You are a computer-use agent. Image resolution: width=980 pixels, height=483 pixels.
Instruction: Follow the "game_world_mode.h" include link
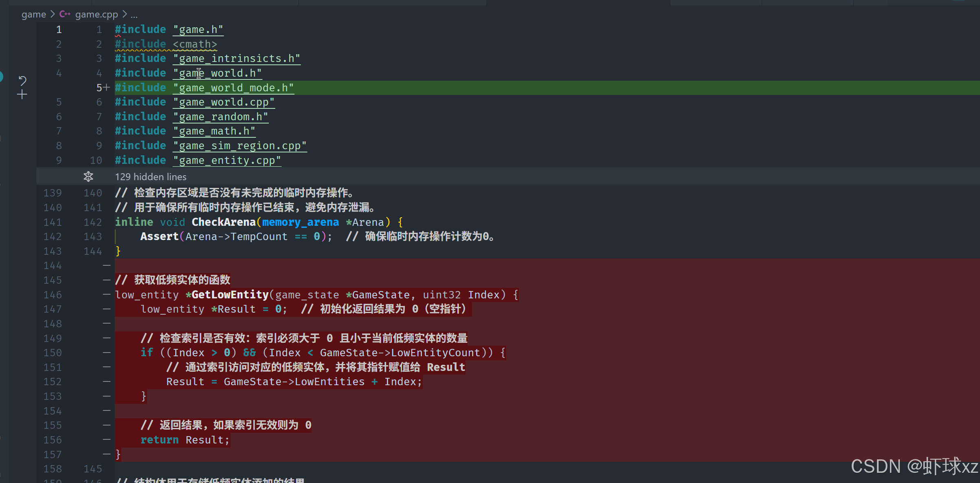tap(233, 88)
